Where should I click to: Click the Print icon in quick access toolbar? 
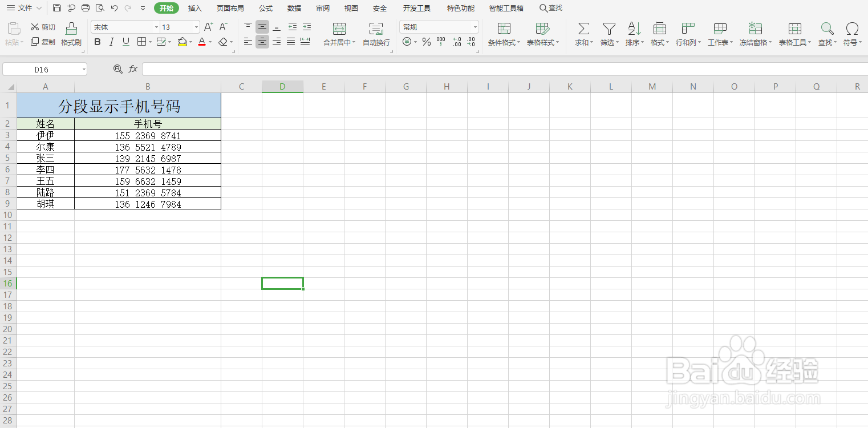point(86,8)
